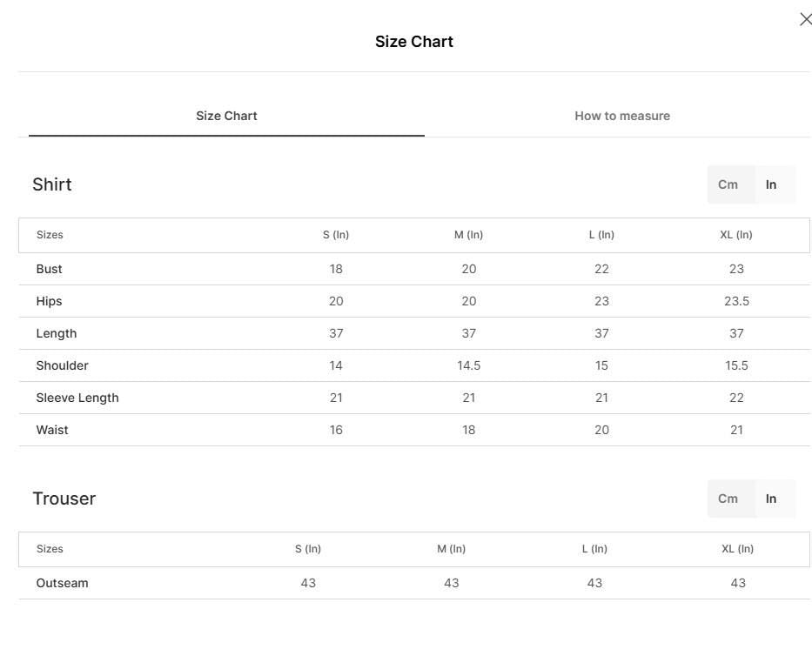This screenshot has width=812, height=656.
Task: Click the Outseam value 43 for size S
Action: 308,583
